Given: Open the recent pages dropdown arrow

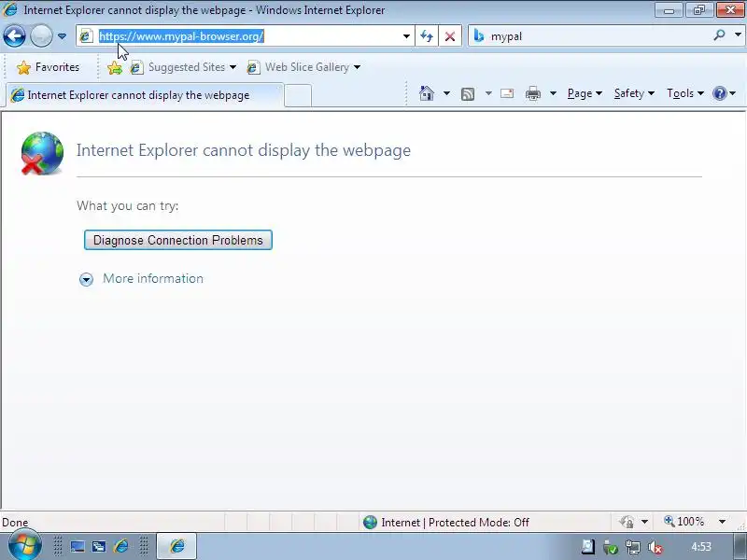Looking at the screenshot, I should click(62, 36).
